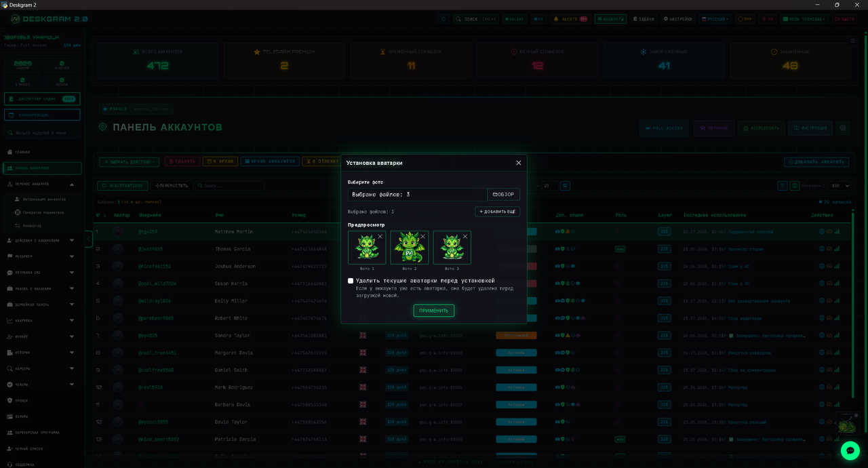Screen dimensions: 868x468
Task: Remove Фото 3 from preview
Action: pyautogui.click(x=465, y=237)
